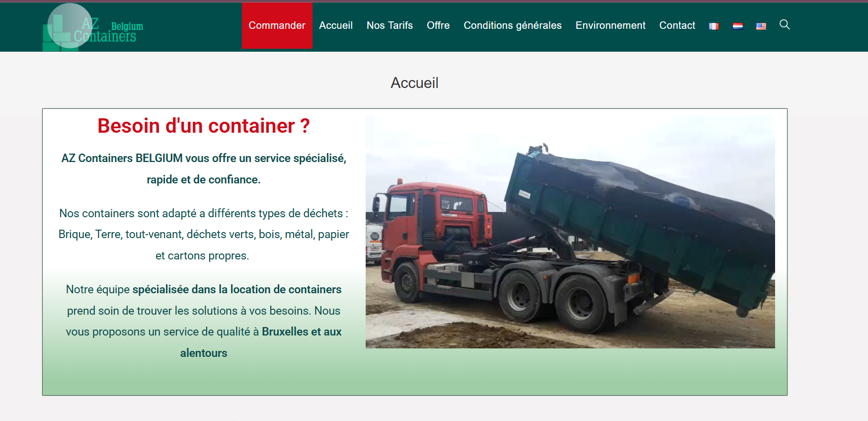The image size is (868, 421).
Task: Click bold text 'spécialisée dans la location de containers'
Action: point(237,290)
